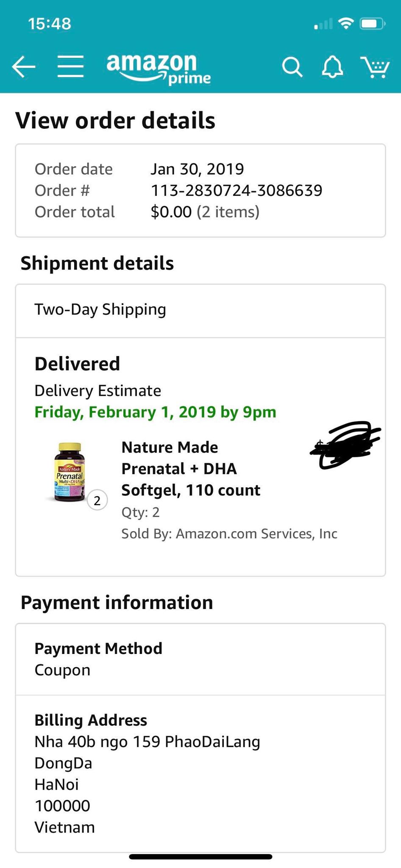Image resolution: width=401 pixels, height=868 pixels.
Task: Tap the cellular signal bars
Action: [323, 25]
